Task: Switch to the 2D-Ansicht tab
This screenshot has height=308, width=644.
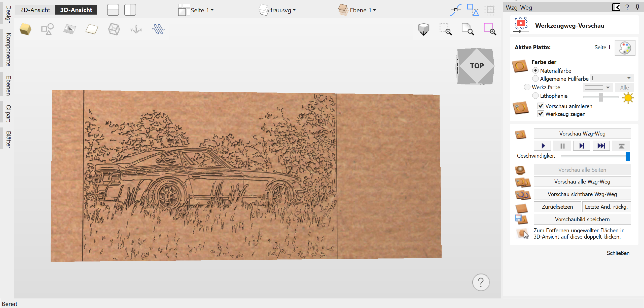Action: point(35,10)
